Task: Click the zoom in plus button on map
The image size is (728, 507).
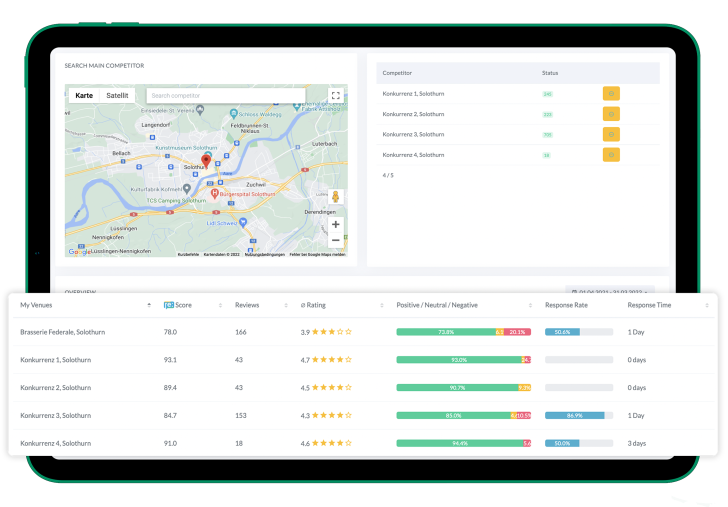Action: [335, 224]
